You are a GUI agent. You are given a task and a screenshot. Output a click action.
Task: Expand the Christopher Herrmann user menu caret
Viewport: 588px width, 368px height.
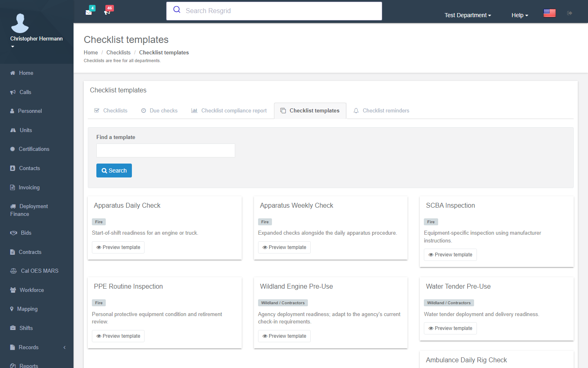[x=13, y=47]
